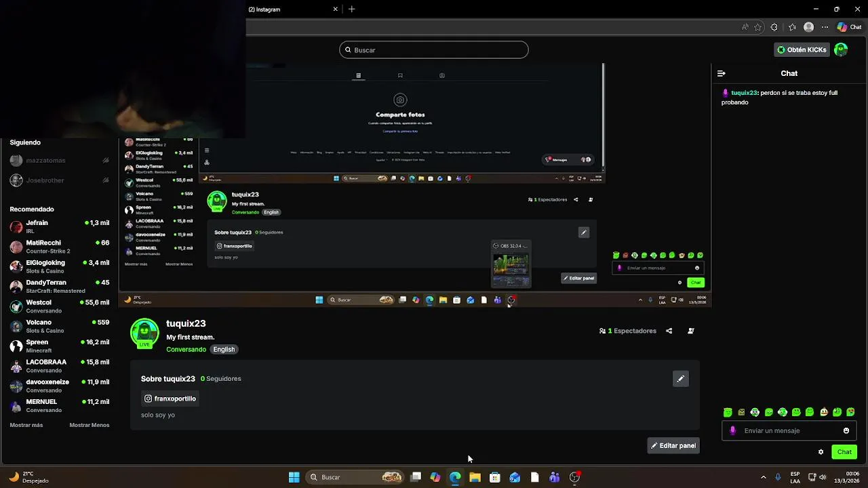Open File Explorer from the taskbar

475,477
